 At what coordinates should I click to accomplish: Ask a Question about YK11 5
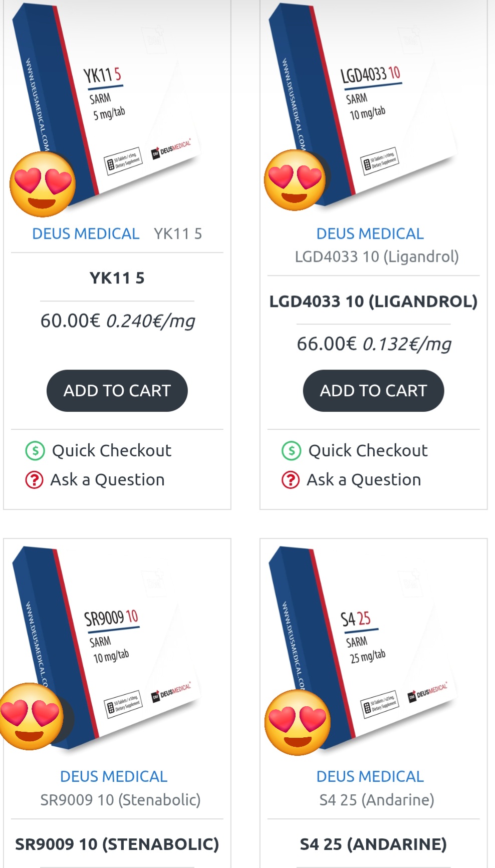click(107, 480)
